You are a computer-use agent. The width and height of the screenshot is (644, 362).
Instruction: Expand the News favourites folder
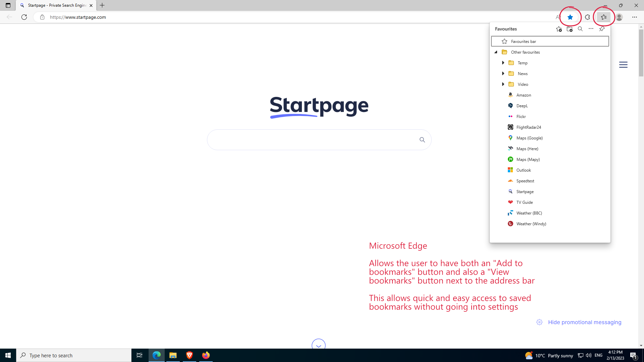pos(503,73)
